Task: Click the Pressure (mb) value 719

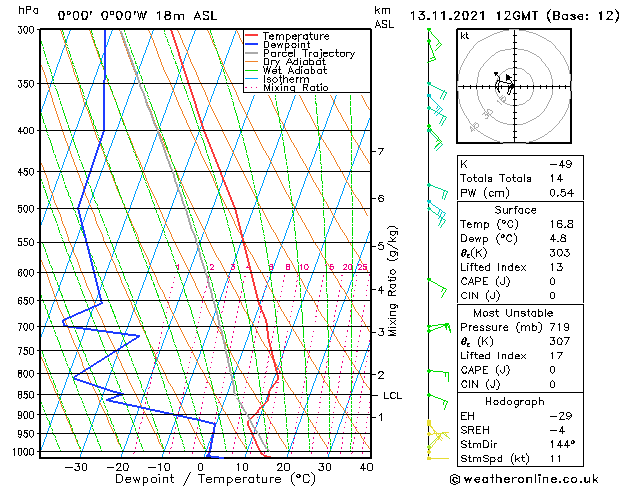Action: 560,327
